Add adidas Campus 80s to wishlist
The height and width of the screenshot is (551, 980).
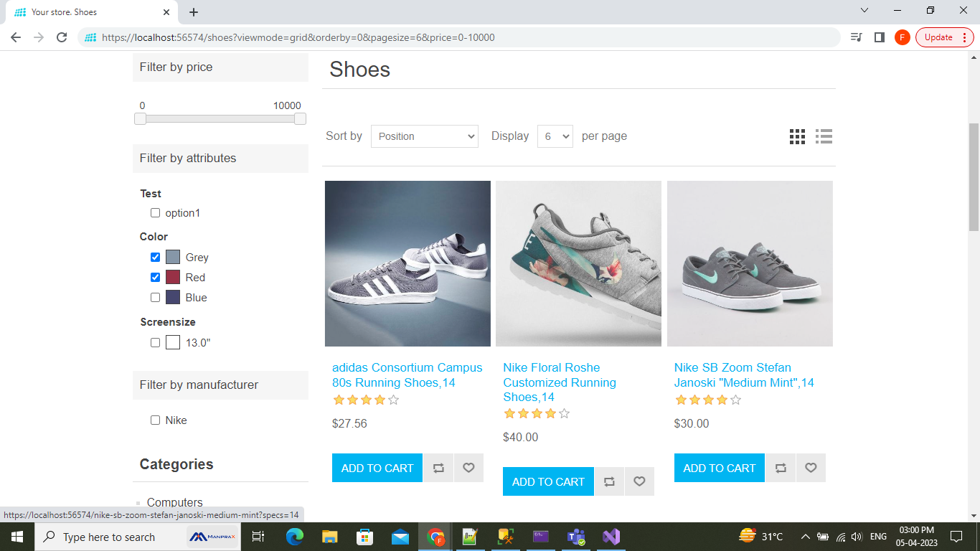pos(468,467)
